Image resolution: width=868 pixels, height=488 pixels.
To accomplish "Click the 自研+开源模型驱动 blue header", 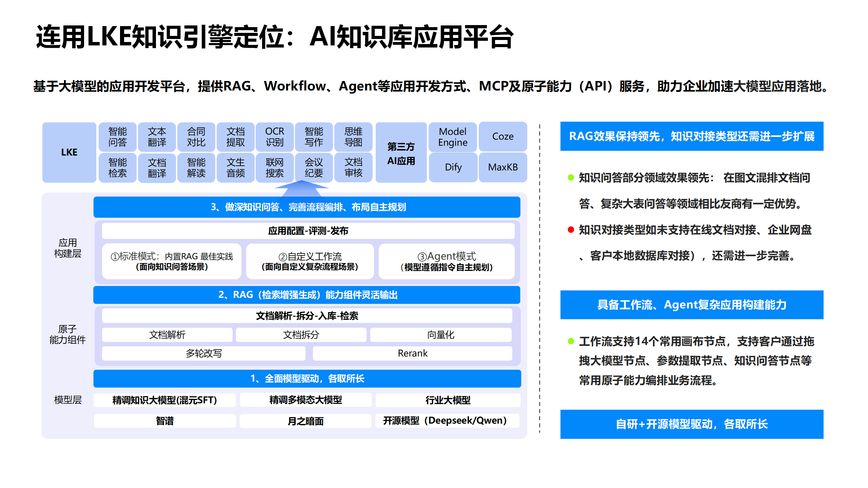I will 691,424.
